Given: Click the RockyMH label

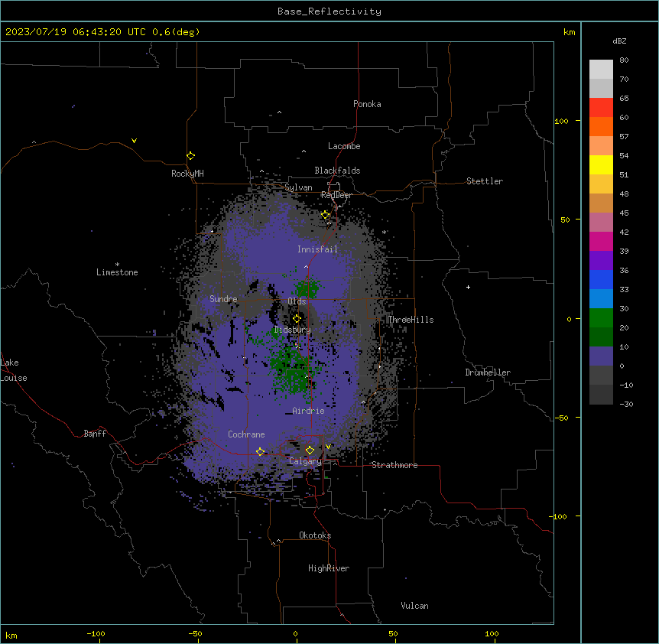Looking at the screenshot, I should tap(187, 174).
